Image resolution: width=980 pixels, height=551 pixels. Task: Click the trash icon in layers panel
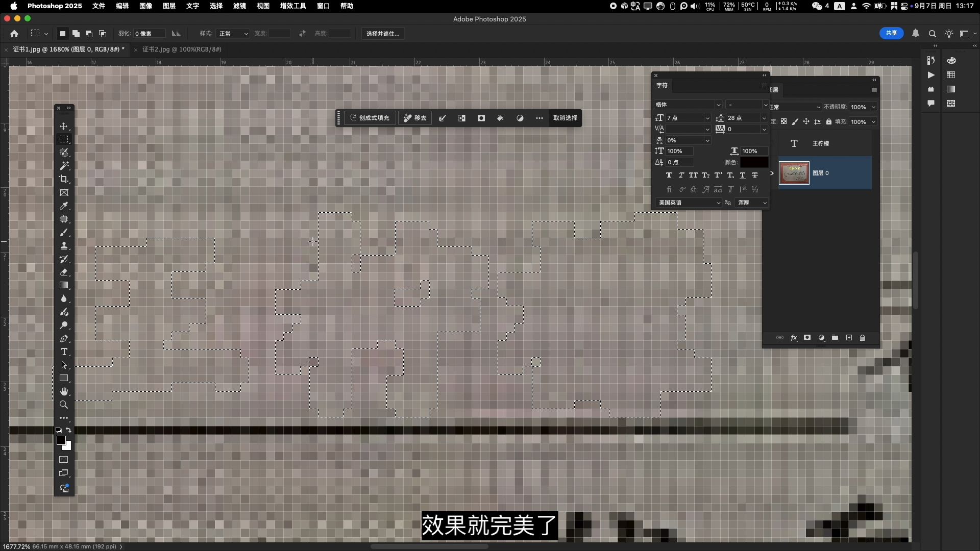pos(863,338)
